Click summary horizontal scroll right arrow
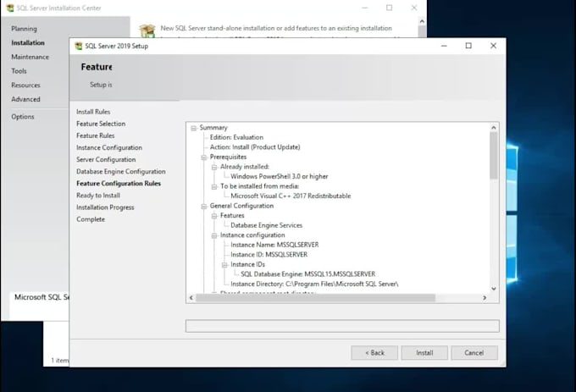Screen dimensions: 576x392 click(x=485, y=298)
